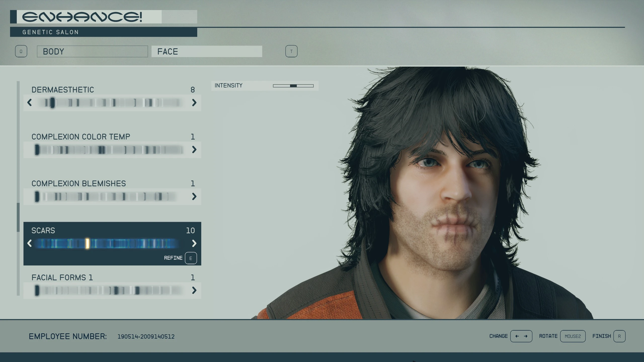Screen dimensions: 644x362
Task: Click the Q key icon beside BODY
Action: pyautogui.click(x=21, y=51)
